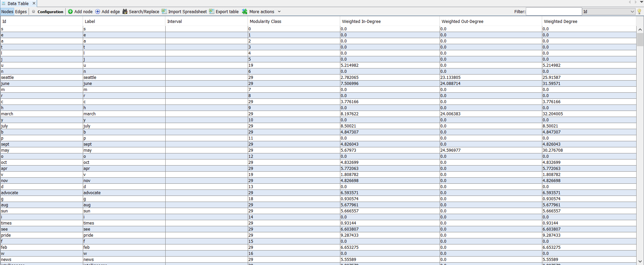Open Search/Replace binoculars tool
Viewport: 644px width, 265px height.
tap(125, 11)
